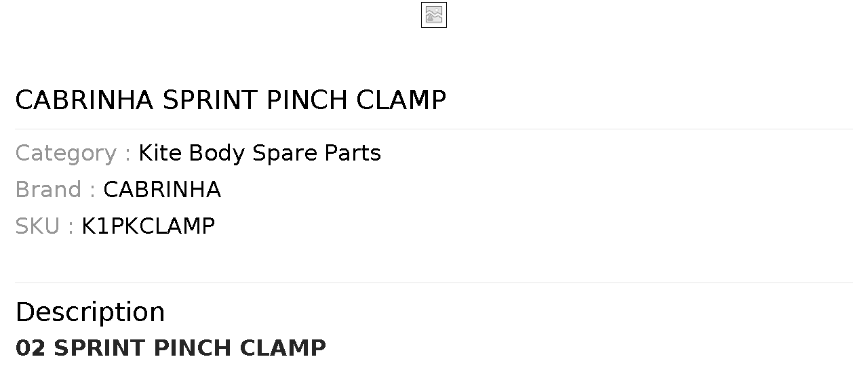Open the CABRINHA brand link
Image resolution: width=868 pixels, height=376 pixels.
[x=161, y=190]
